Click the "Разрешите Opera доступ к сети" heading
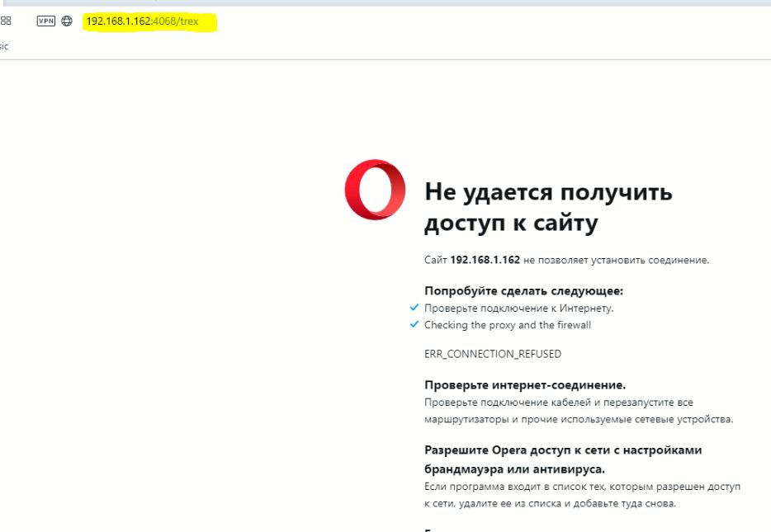This screenshot has height=532, width=771. coord(563,459)
